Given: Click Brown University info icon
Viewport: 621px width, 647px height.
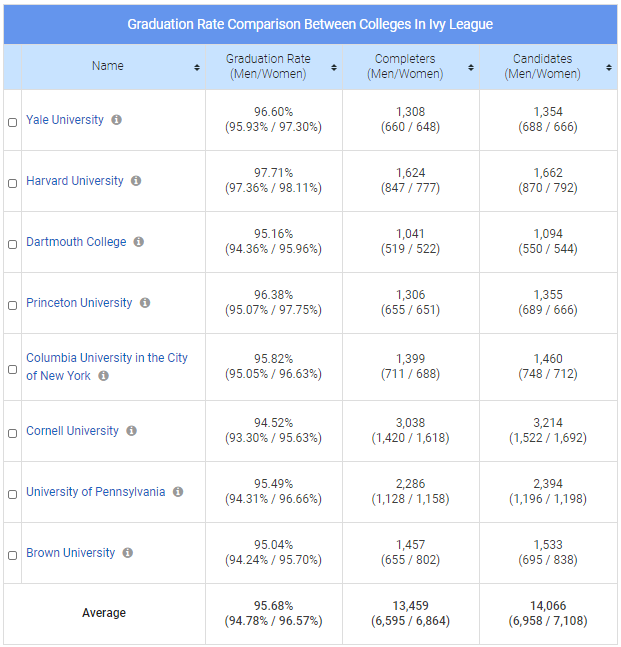Looking at the screenshot, I should click(x=128, y=553).
